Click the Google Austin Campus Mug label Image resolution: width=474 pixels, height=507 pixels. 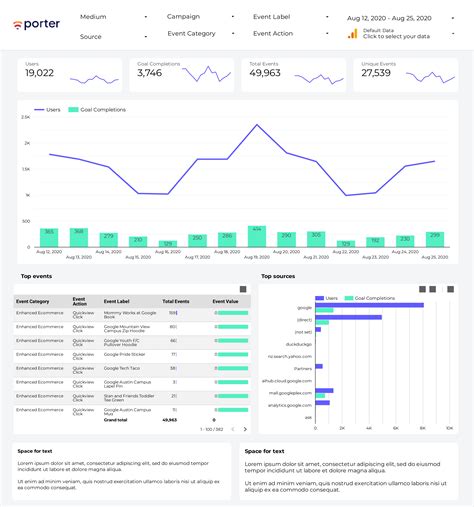click(127, 412)
